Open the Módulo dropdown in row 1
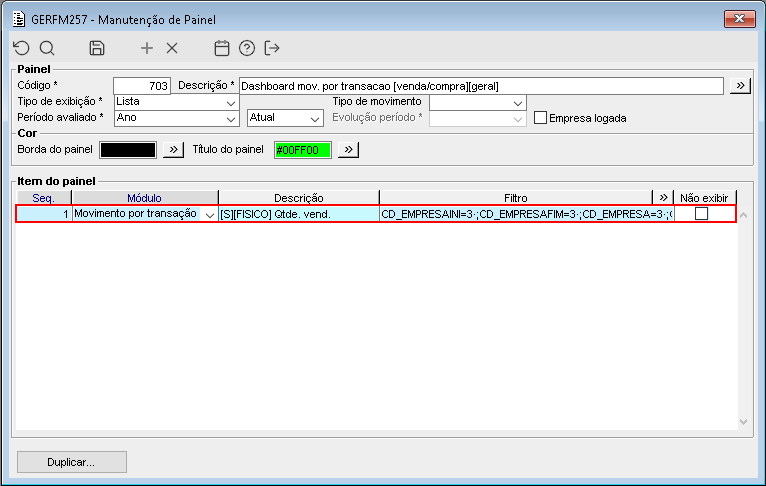 [210, 214]
